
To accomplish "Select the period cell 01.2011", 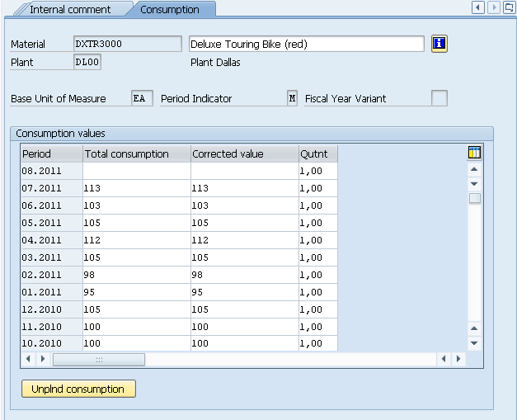I will tap(51, 292).
